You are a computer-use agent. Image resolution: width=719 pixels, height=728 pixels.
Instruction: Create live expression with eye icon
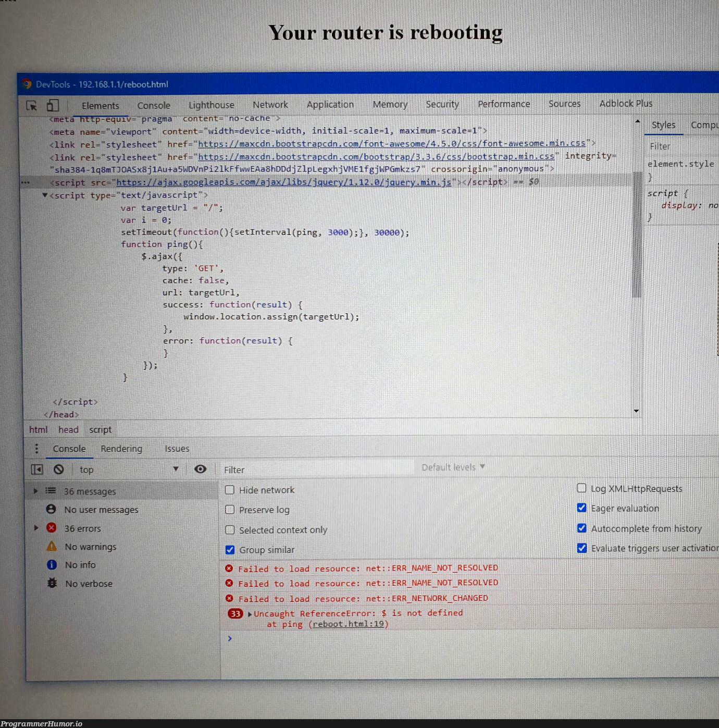coord(200,469)
